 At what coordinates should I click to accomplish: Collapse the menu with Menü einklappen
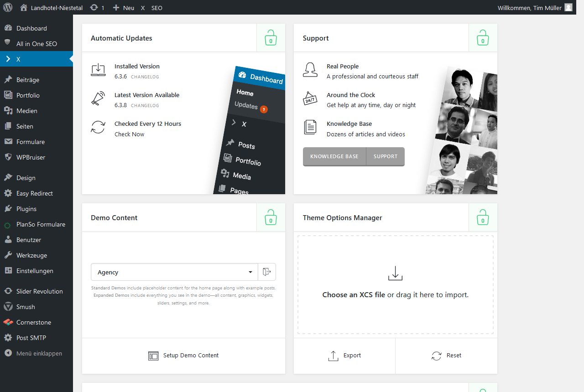pyautogui.click(x=39, y=353)
